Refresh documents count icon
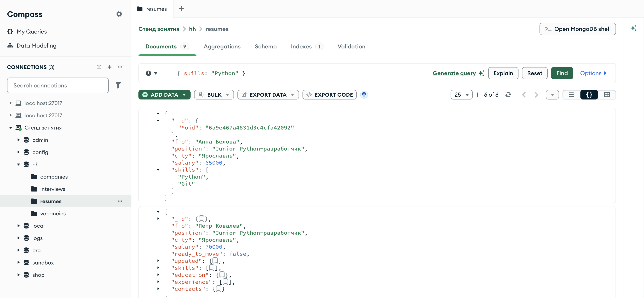Viewport: 644px width, 298px height. [508, 95]
